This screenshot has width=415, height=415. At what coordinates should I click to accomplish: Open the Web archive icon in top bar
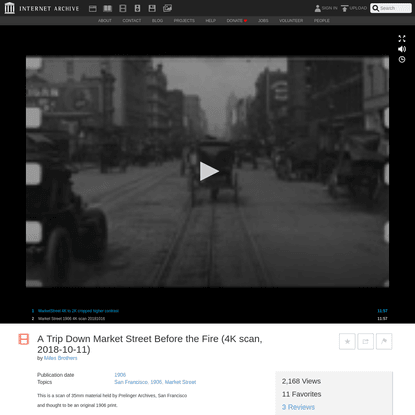click(93, 8)
